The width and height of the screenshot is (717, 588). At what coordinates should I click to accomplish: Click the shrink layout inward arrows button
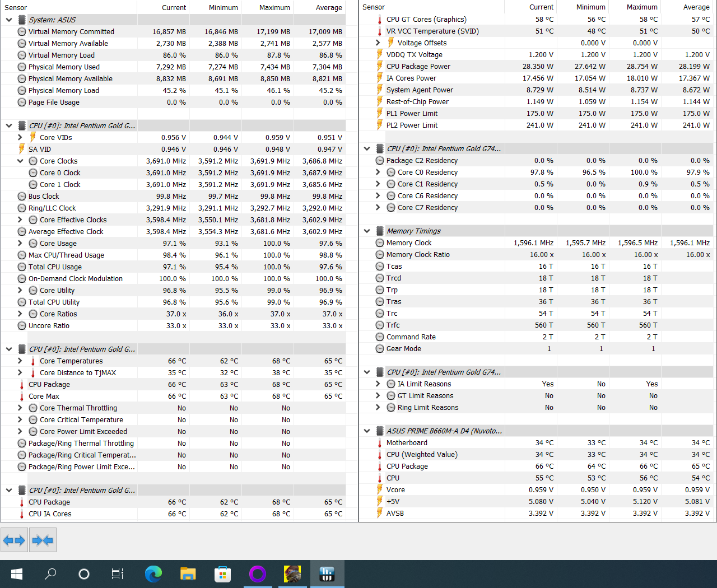click(43, 540)
